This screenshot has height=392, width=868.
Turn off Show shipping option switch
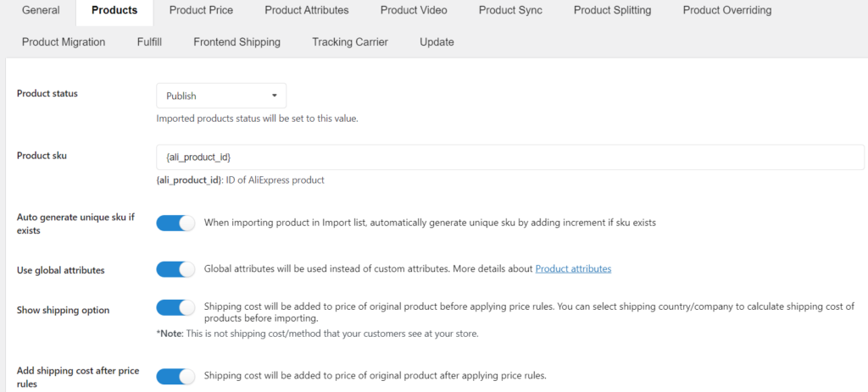175,307
